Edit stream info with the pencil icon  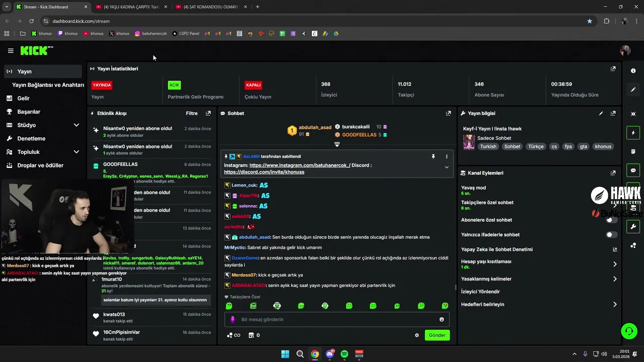pos(601,114)
